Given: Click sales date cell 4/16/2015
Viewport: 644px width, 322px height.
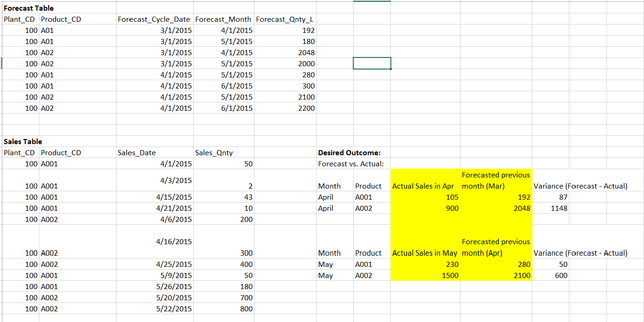Looking at the screenshot, I should point(154,242).
